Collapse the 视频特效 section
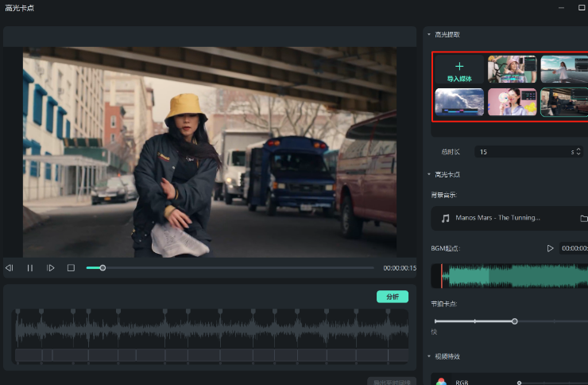 (x=429, y=356)
